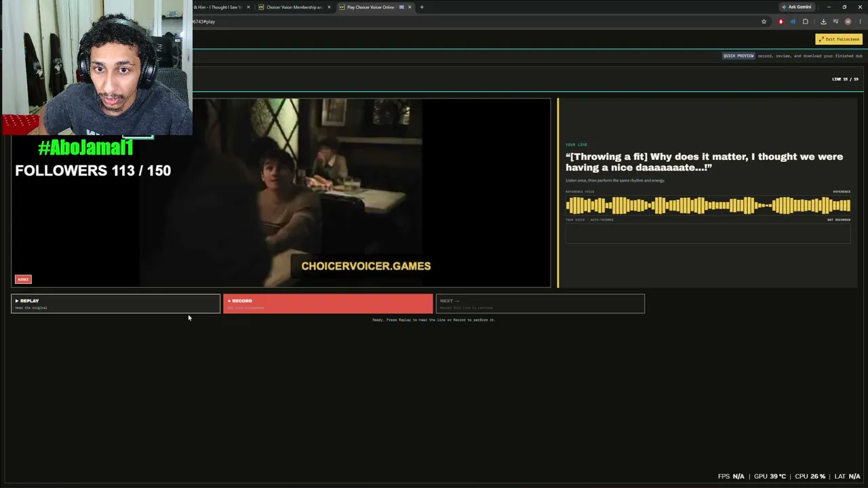Open the browser downloads icon

click(823, 22)
